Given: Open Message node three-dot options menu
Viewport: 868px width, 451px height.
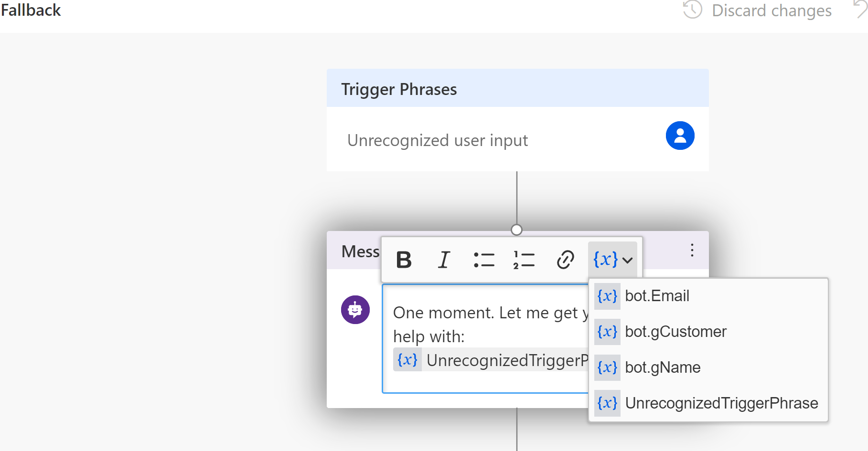Looking at the screenshot, I should [x=692, y=251].
